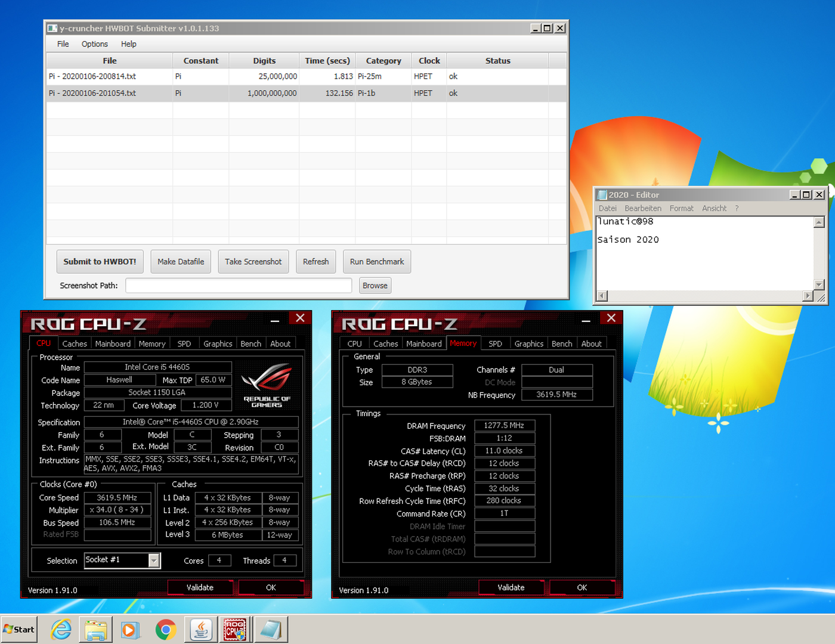Click the Make Datafile button
The width and height of the screenshot is (835, 644).
181,262
